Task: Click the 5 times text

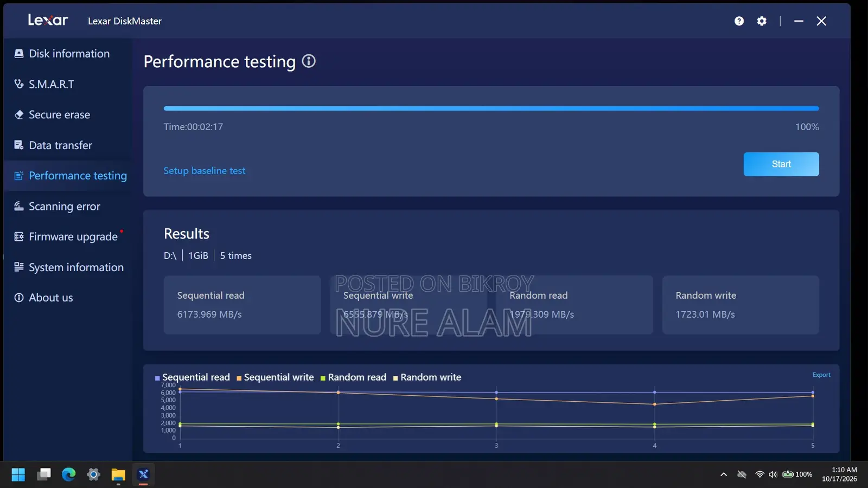Action: (235, 255)
